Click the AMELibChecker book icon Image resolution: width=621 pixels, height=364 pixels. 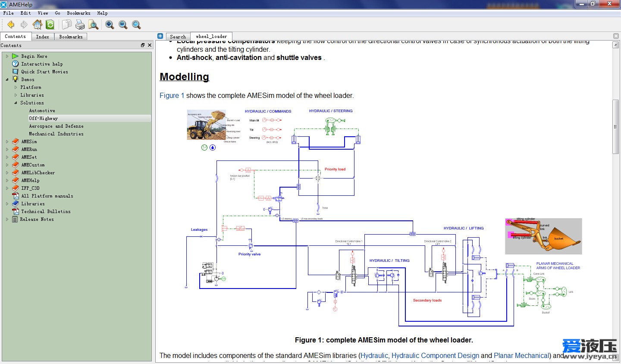tap(16, 173)
